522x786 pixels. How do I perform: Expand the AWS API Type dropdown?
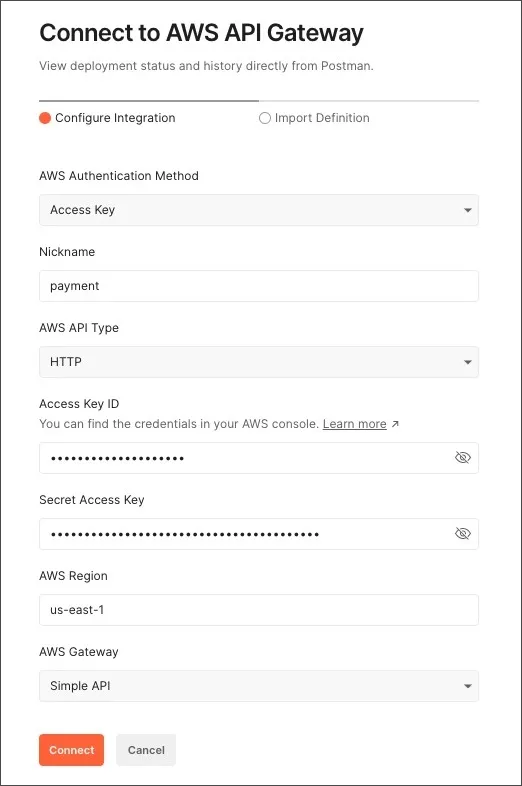tap(259, 362)
